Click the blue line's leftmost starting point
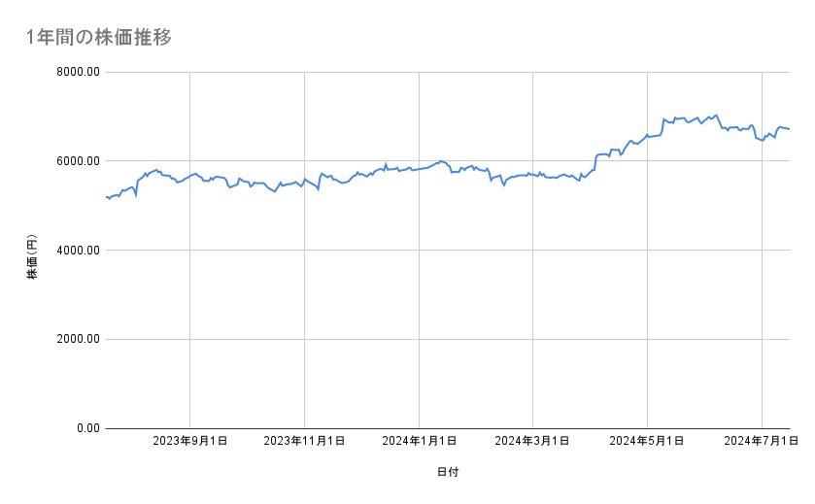The height and width of the screenshot is (504, 815). click(x=105, y=197)
